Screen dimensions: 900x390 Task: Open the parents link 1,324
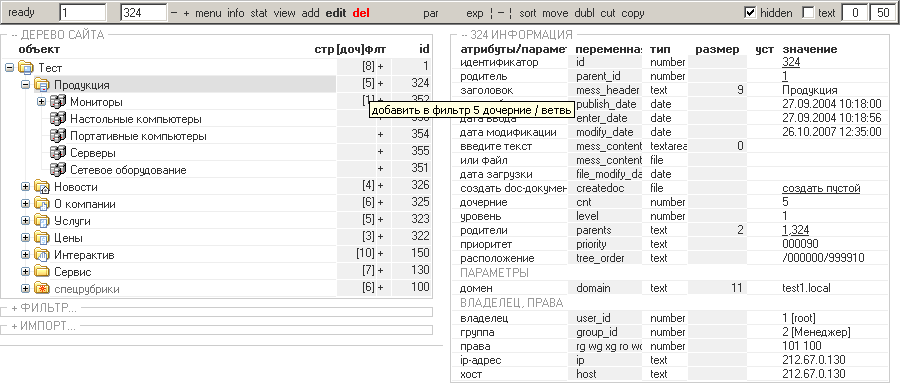point(796,230)
